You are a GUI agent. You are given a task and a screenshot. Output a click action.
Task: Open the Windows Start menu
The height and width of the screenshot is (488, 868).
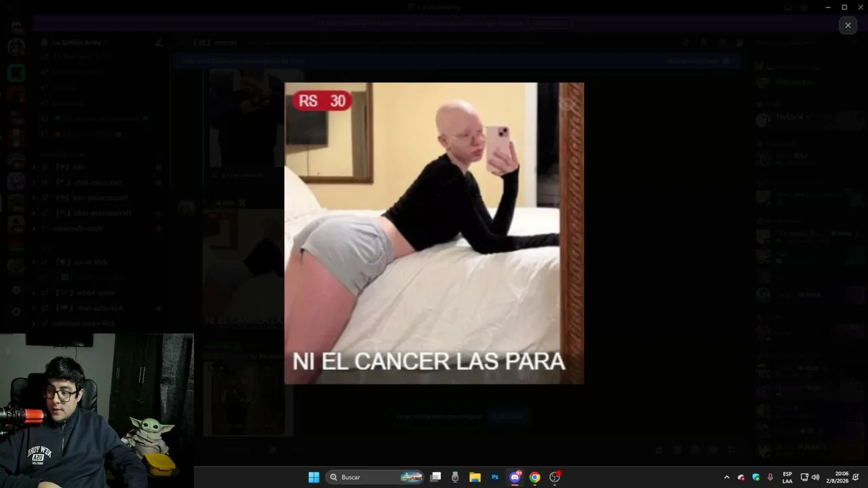click(314, 477)
